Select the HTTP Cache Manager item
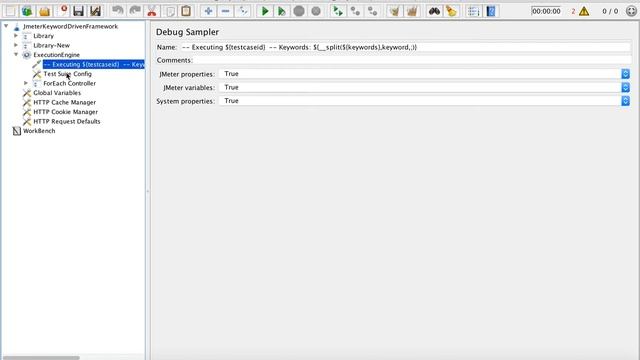This screenshot has width=640, height=360. tap(64, 102)
